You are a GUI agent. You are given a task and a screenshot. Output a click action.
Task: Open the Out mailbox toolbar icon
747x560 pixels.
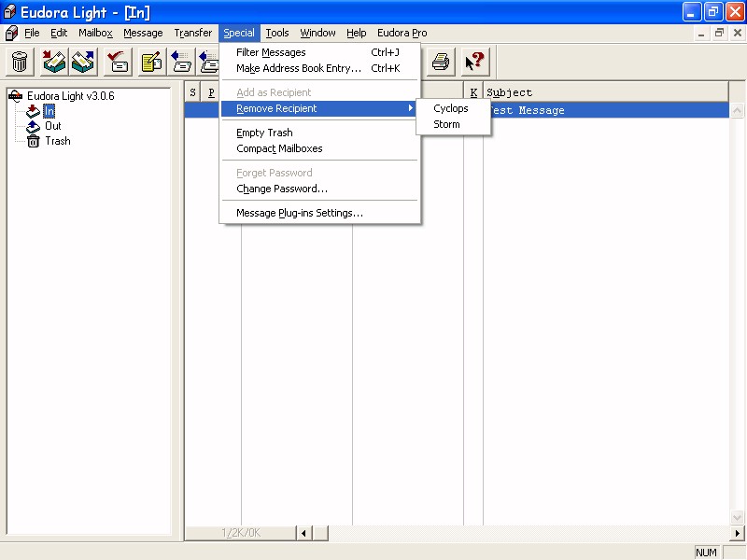pos(83,62)
